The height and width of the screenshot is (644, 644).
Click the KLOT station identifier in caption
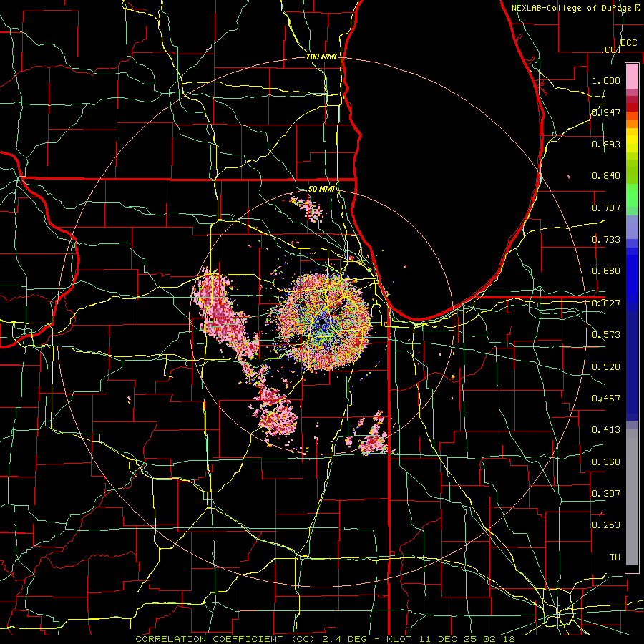tap(400, 639)
